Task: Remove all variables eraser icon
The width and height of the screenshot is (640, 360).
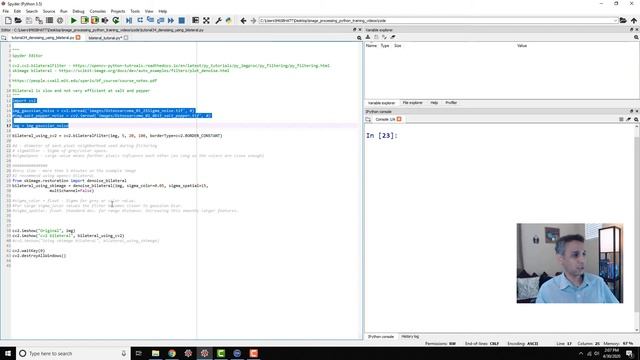Action: click(393, 37)
